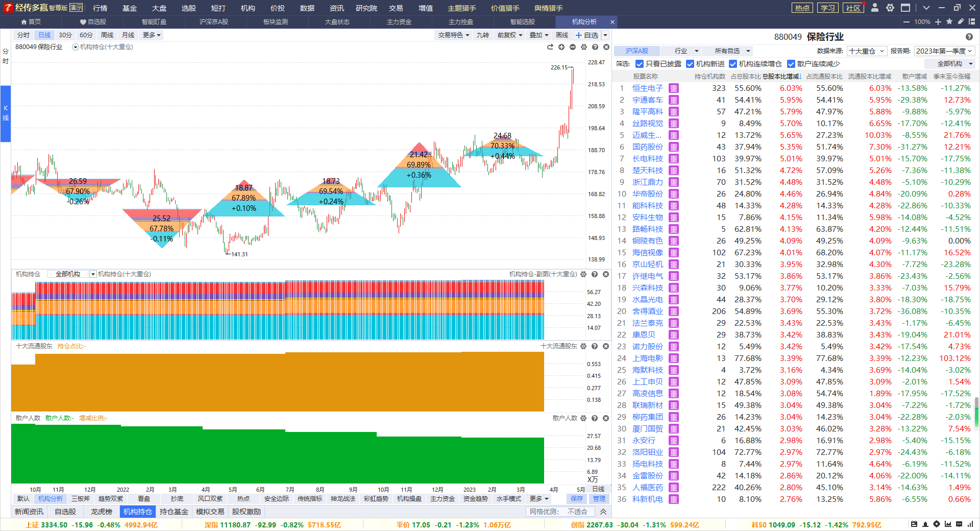Toggle 只看已披露 checkbox
The width and height of the screenshot is (980, 531).
(639, 64)
